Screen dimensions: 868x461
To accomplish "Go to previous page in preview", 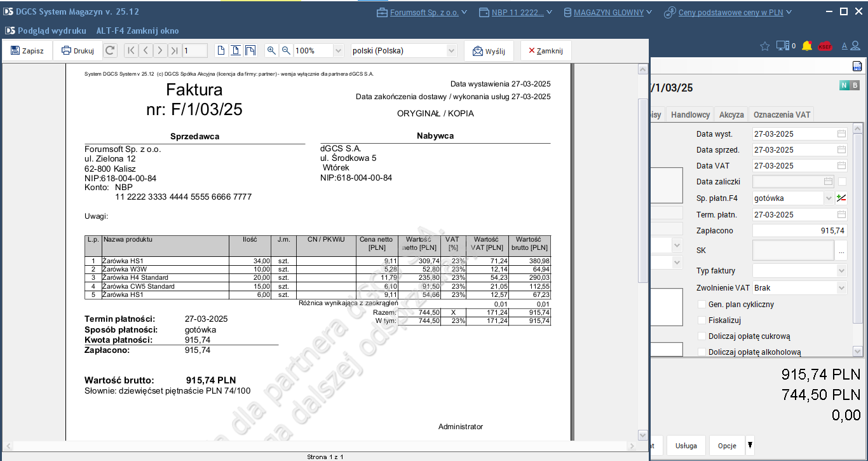I will coord(146,51).
